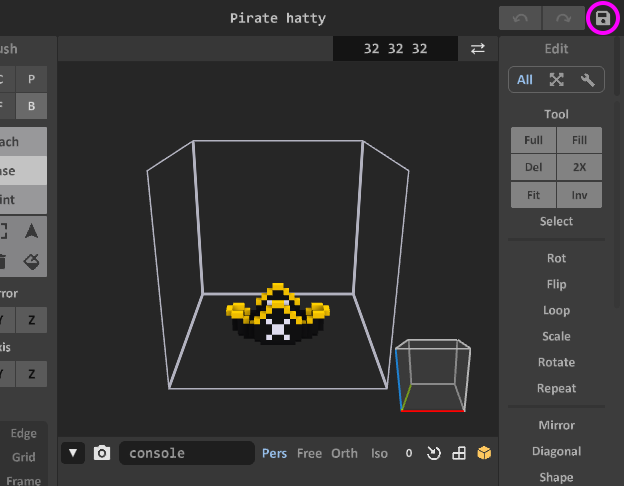Viewport: 624px width, 486px height.
Task: Expand the console dropdown triangle
Action: (x=74, y=453)
